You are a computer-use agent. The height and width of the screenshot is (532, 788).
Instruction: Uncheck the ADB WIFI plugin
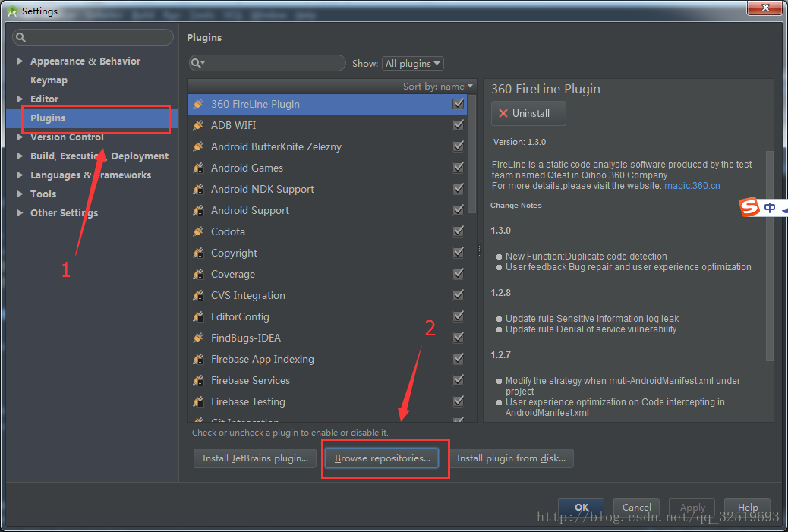point(459,124)
